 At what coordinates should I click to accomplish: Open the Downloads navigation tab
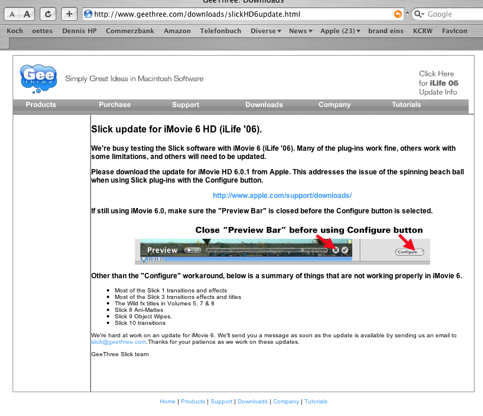(264, 105)
